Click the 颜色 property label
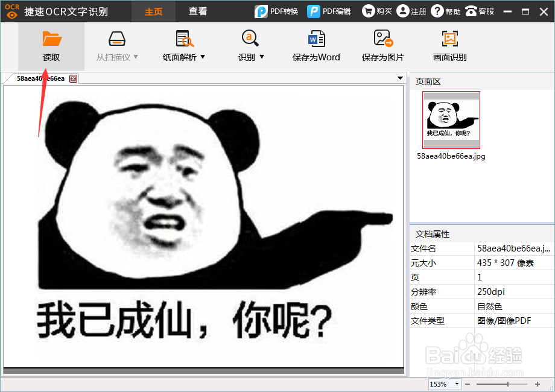Image resolution: width=555 pixels, height=392 pixels. coord(419,306)
